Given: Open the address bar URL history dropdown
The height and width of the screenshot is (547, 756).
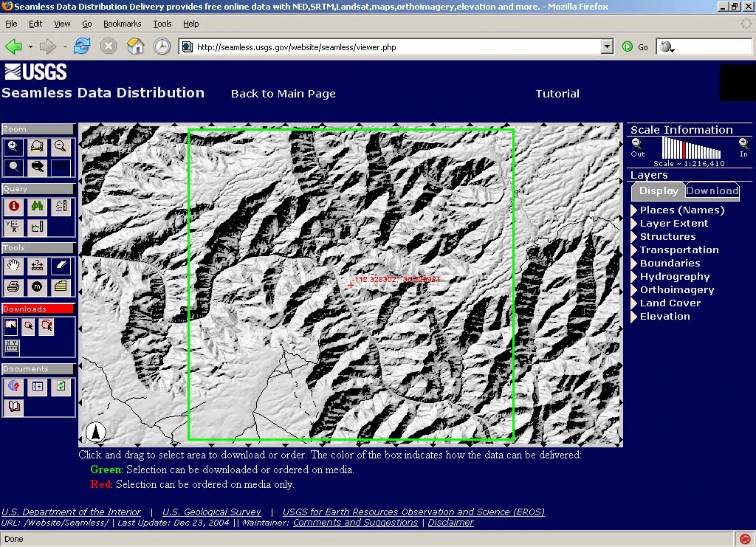Looking at the screenshot, I should coord(607,47).
